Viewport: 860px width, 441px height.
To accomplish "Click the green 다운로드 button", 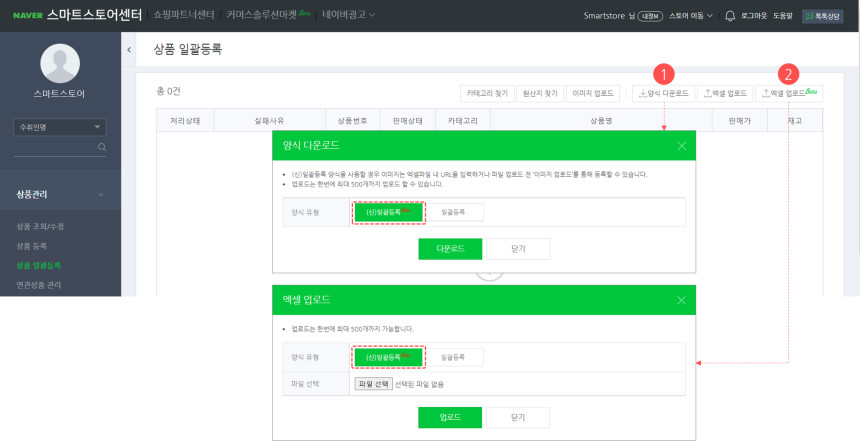I will [x=450, y=248].
